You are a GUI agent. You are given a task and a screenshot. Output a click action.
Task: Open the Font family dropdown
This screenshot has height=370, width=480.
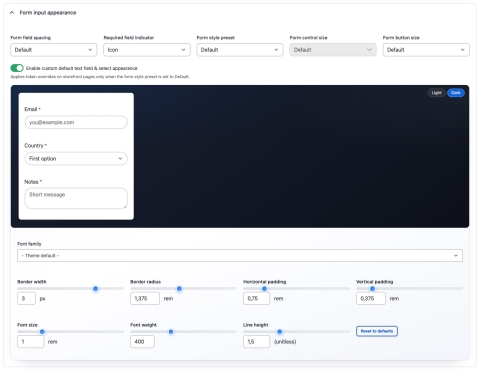click(x=240, y=256)
